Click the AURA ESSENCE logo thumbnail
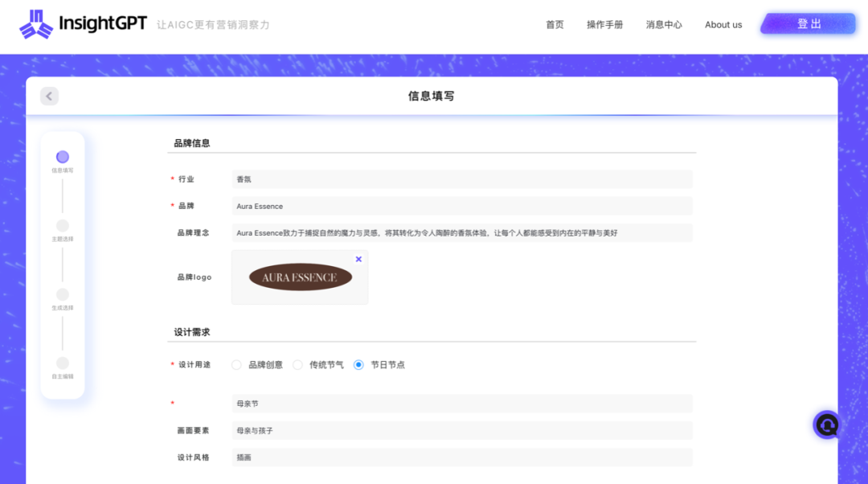The width and height of the screenshot is (868, 484). click(x=298, y=277)
